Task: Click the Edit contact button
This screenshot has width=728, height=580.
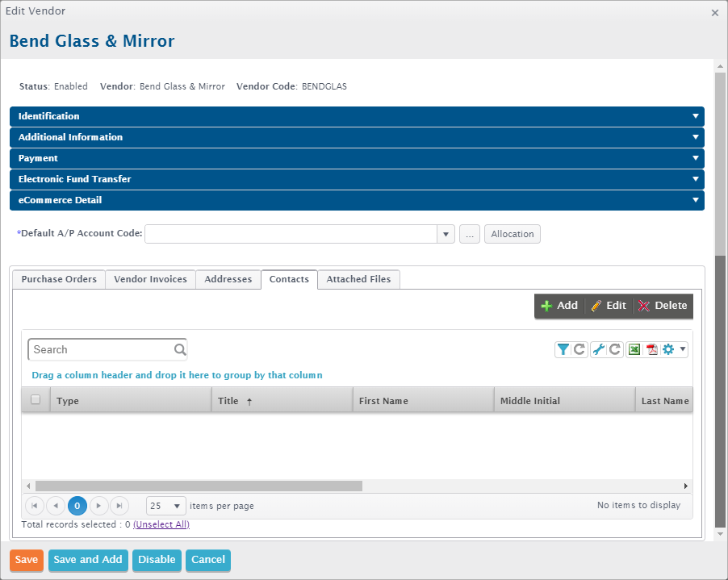Action: pos(609,306)
